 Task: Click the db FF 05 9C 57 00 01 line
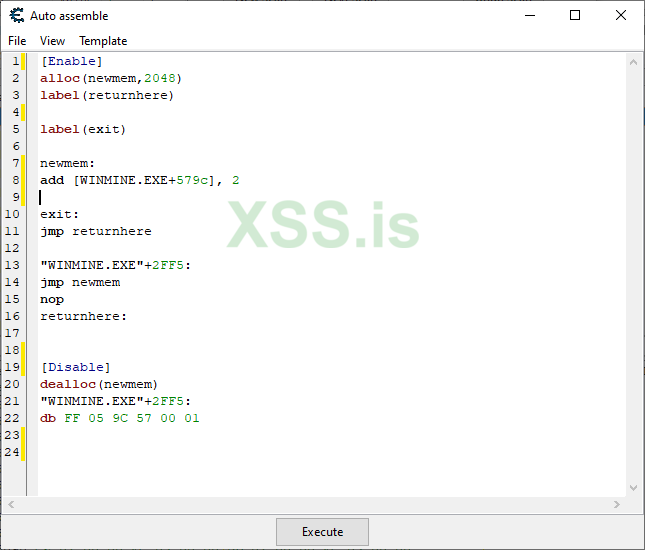119,418
